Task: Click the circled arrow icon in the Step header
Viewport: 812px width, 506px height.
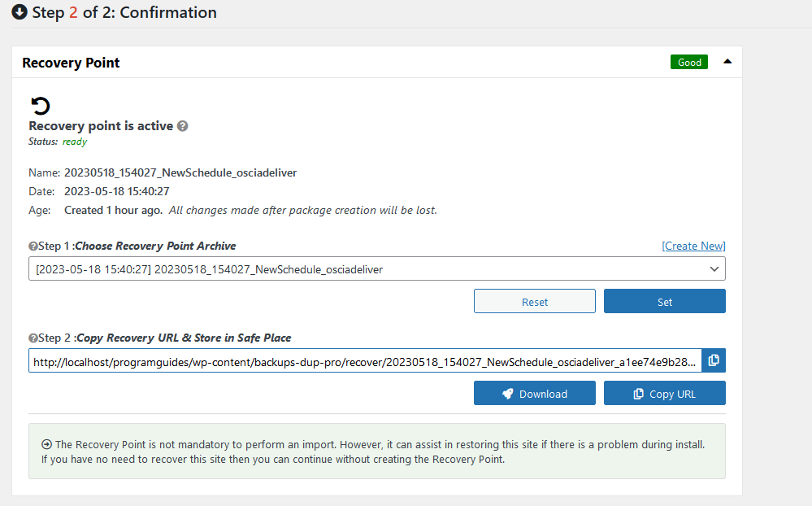Action: [x=19, y=12]
